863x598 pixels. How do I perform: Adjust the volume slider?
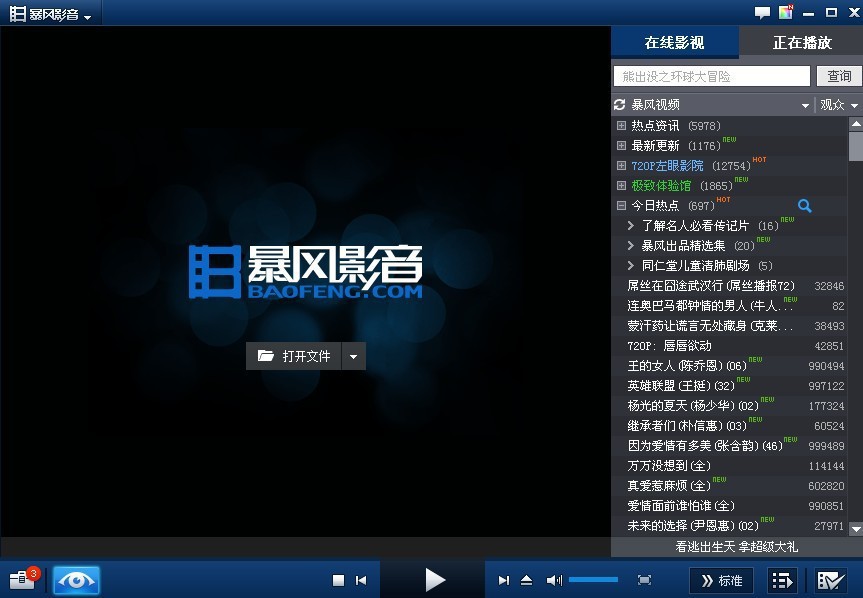(594, 580)
